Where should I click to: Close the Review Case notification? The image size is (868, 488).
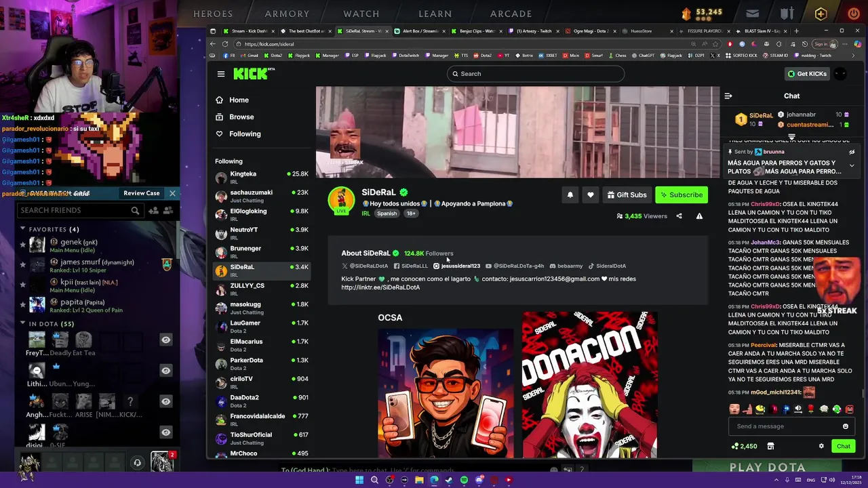coord(172,193)
